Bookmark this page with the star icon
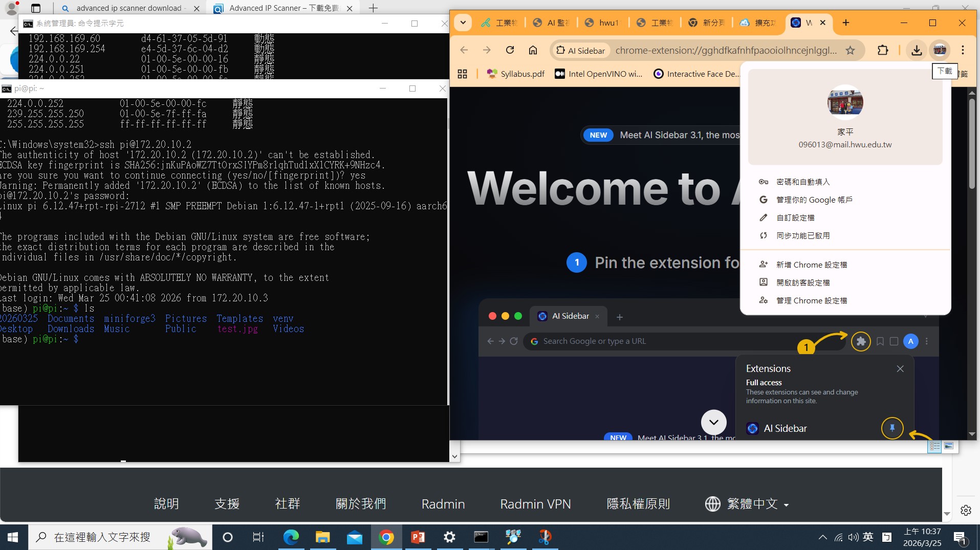This screenshot has height=550, width=980. 850,50
